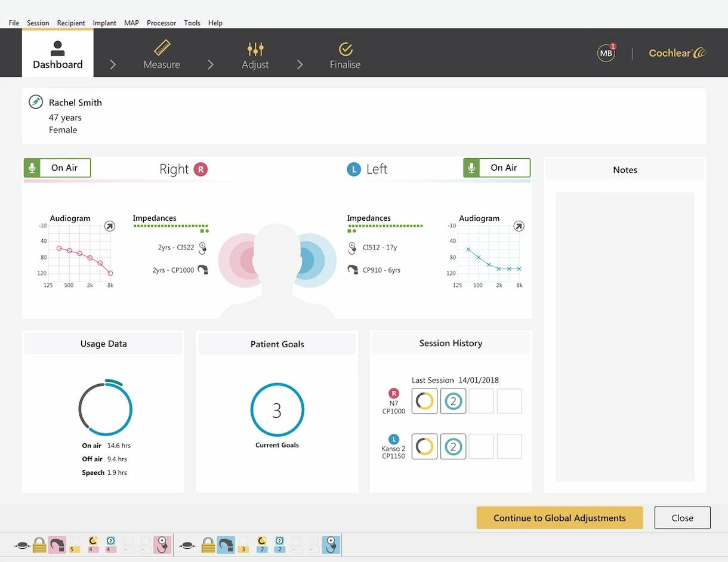Toggle the right ear On Air switch

(x=57, y=168)
